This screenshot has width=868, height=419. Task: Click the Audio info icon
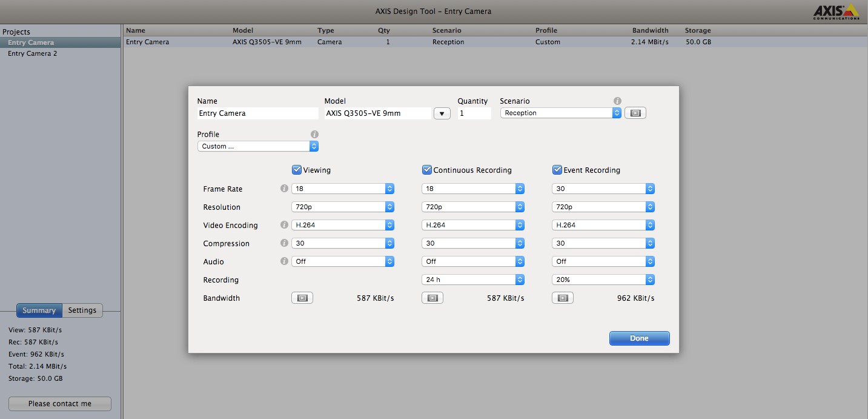pyautogui.click(x=284, y=261)
